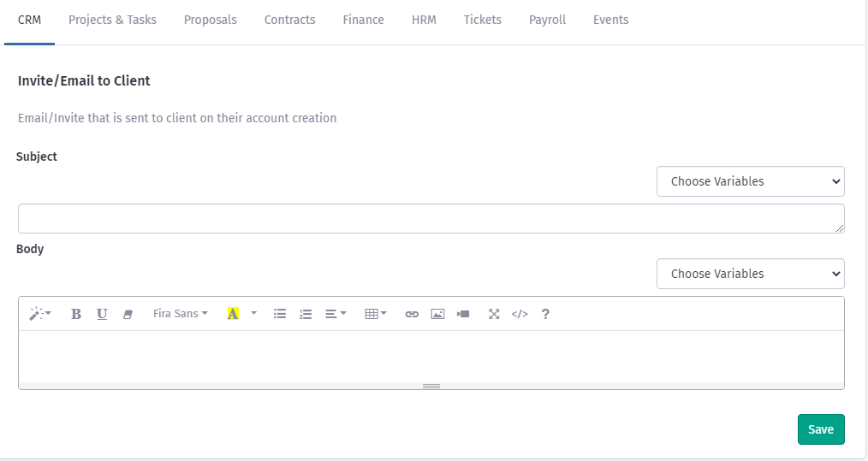Click the green Save button
This screenshot has width=868, height=461.
pos(820,429)
